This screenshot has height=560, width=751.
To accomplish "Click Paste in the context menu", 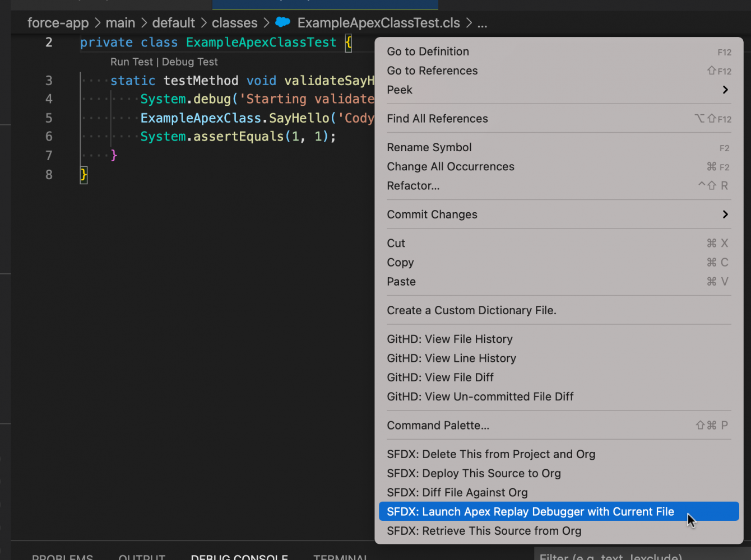I will pyautogui.click(x=559, y=281).
